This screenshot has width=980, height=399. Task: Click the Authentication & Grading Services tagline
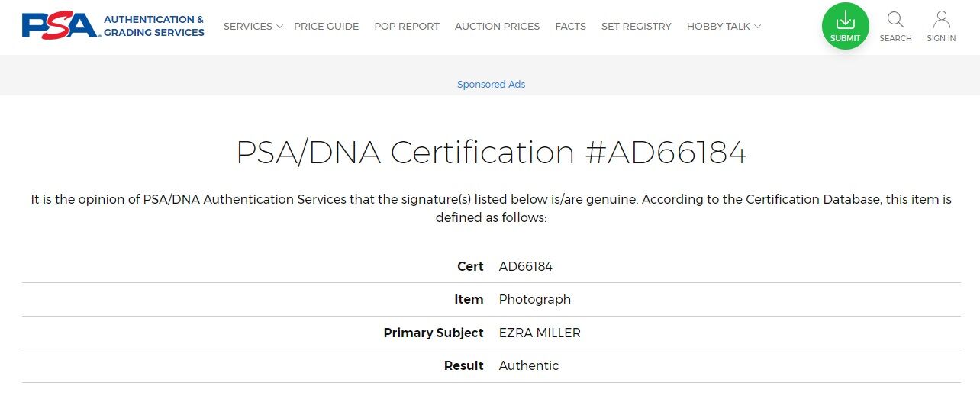point(153,26)
